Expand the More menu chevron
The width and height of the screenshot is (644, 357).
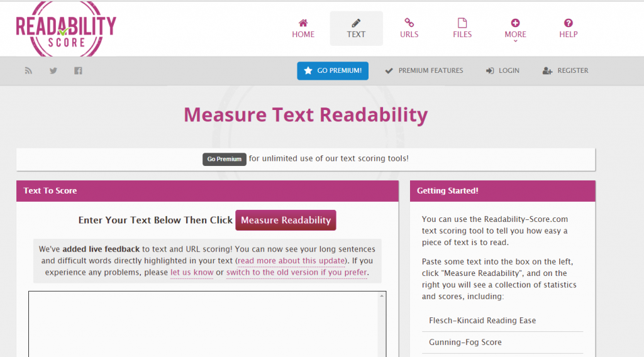[x=515, y=41]
